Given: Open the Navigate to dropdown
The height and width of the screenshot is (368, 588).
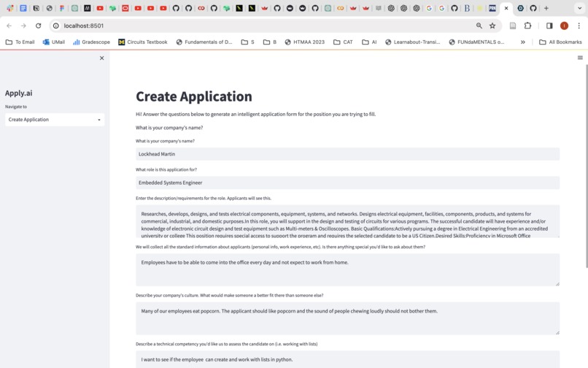Looking at the screenshot, I should [x=55, y=120].
